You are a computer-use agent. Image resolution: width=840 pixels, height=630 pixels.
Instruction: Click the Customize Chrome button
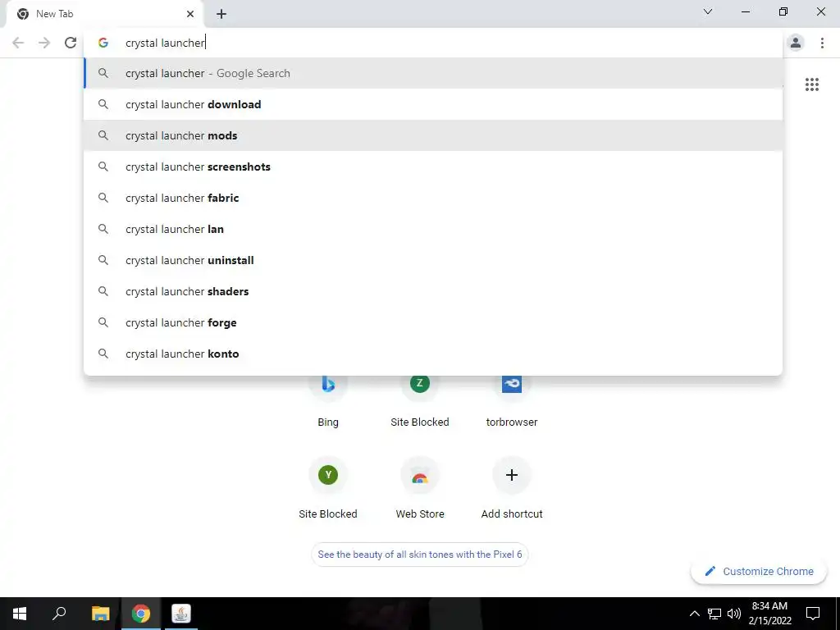point(760,571)
